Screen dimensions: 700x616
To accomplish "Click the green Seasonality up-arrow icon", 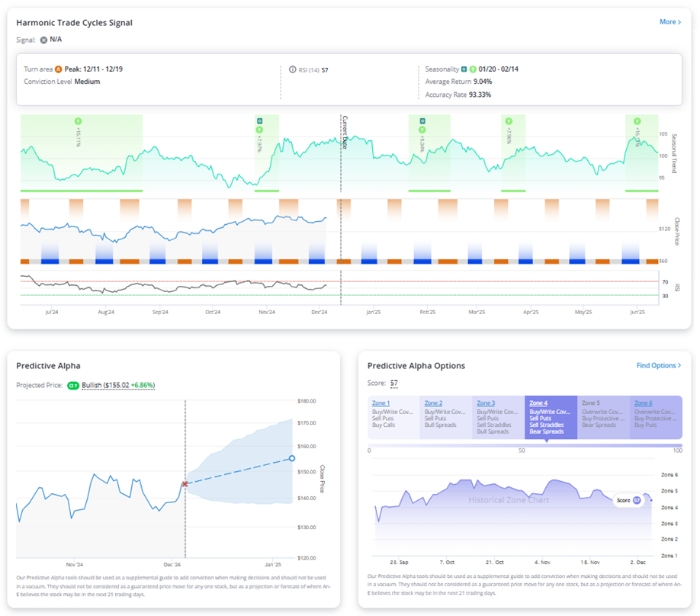I will pyautogui.click(x=473, y=69).
